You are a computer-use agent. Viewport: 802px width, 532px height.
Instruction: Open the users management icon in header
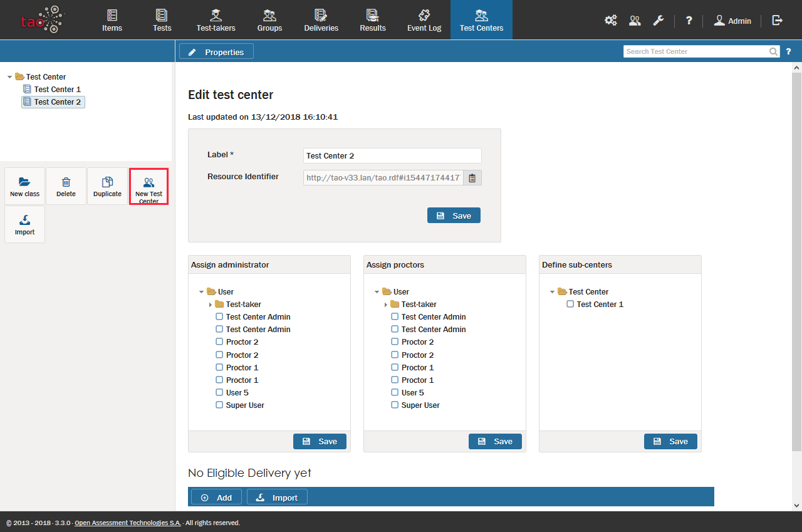tap(635, 21)
